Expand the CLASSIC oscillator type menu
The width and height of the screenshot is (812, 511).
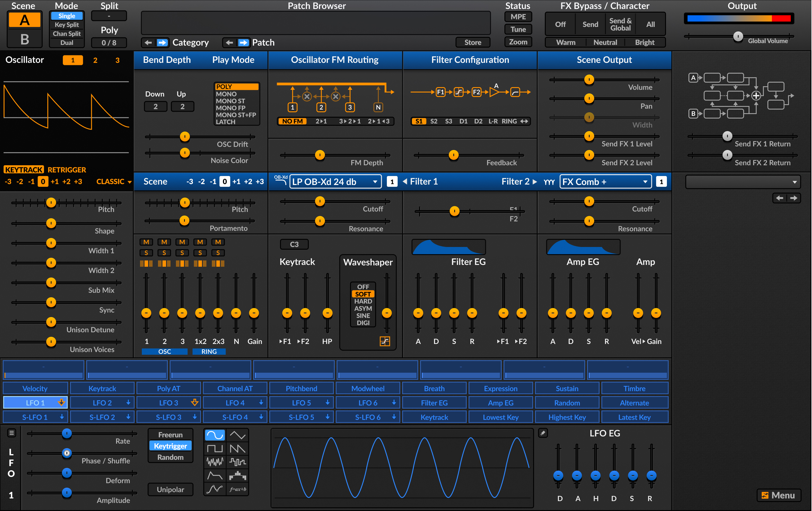[x=114, y=182]
